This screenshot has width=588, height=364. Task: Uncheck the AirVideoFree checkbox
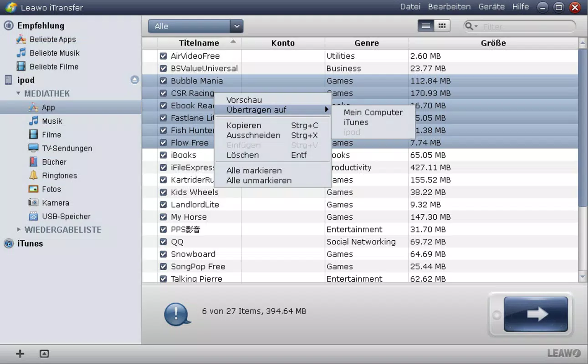click(x=163, y=56)
